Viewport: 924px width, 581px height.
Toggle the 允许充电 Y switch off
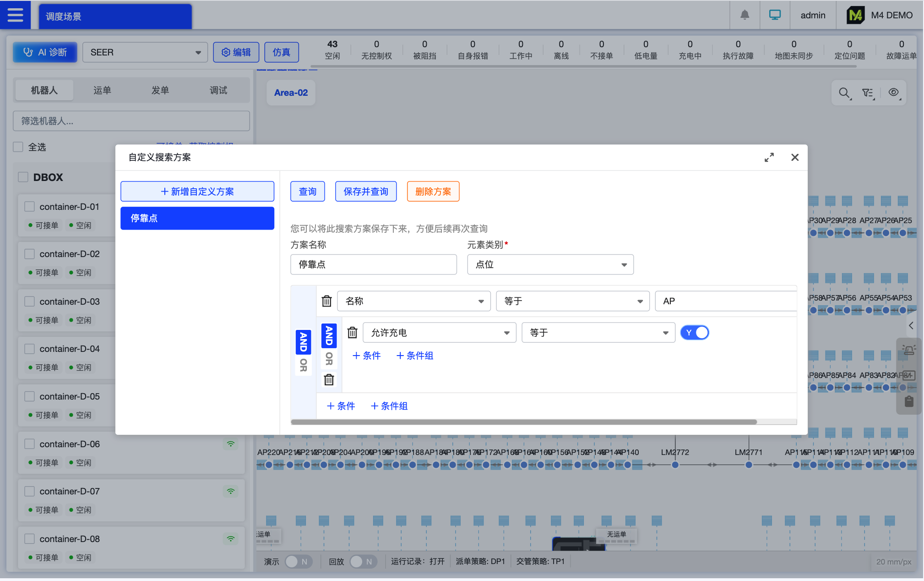695,333
